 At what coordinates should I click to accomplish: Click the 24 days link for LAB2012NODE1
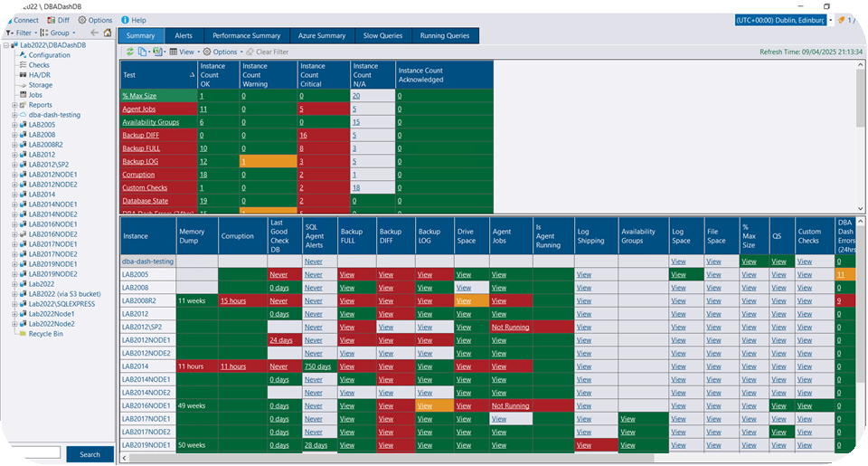point(281,340)
